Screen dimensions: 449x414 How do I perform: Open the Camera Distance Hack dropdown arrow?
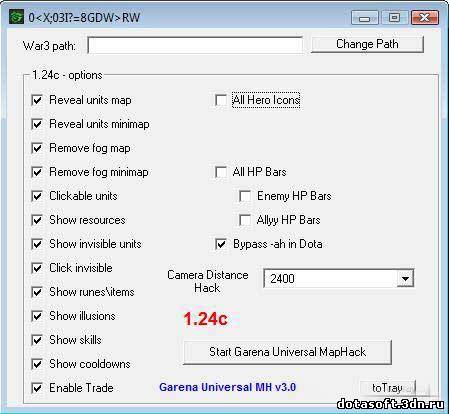405,278
